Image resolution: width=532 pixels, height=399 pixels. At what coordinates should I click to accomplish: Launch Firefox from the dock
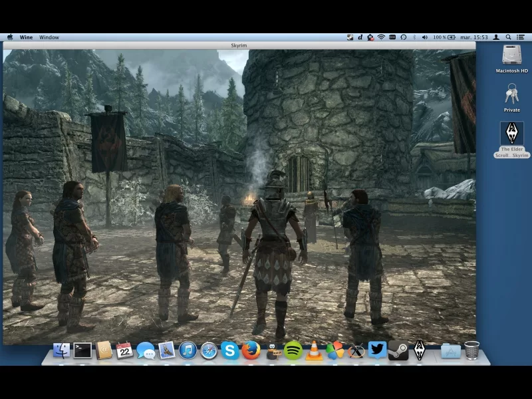point(251,350)
